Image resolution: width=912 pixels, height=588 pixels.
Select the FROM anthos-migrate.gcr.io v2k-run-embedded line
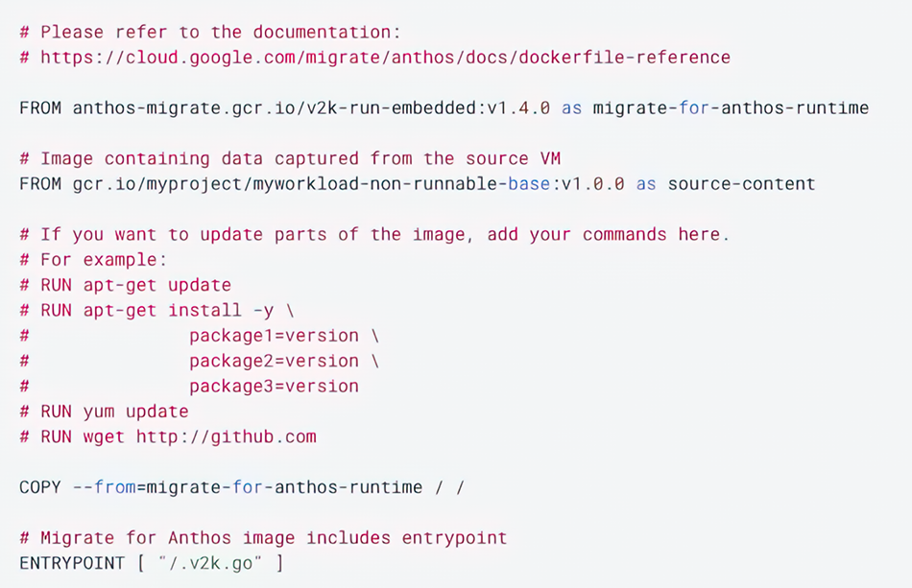tap(444, 108)
